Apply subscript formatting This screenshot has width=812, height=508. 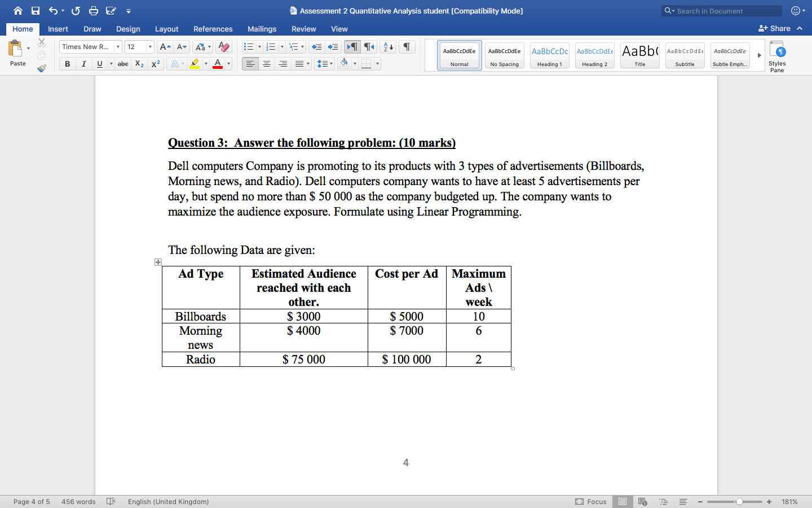(139, 64)
